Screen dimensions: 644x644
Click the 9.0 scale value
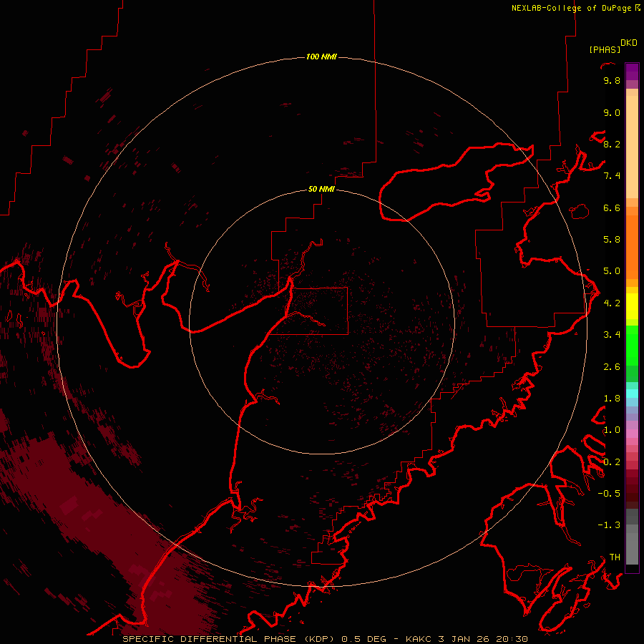click(x=612, y=112)
